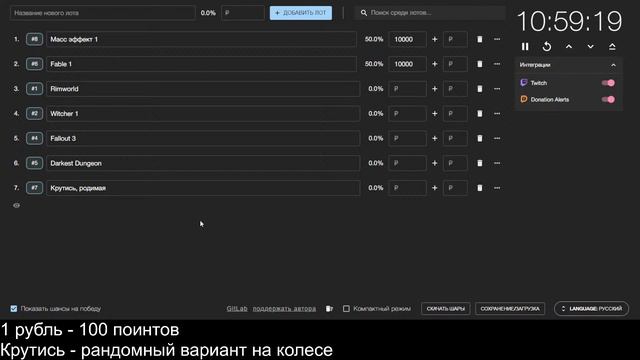Click the lot search field

[430, 13]
